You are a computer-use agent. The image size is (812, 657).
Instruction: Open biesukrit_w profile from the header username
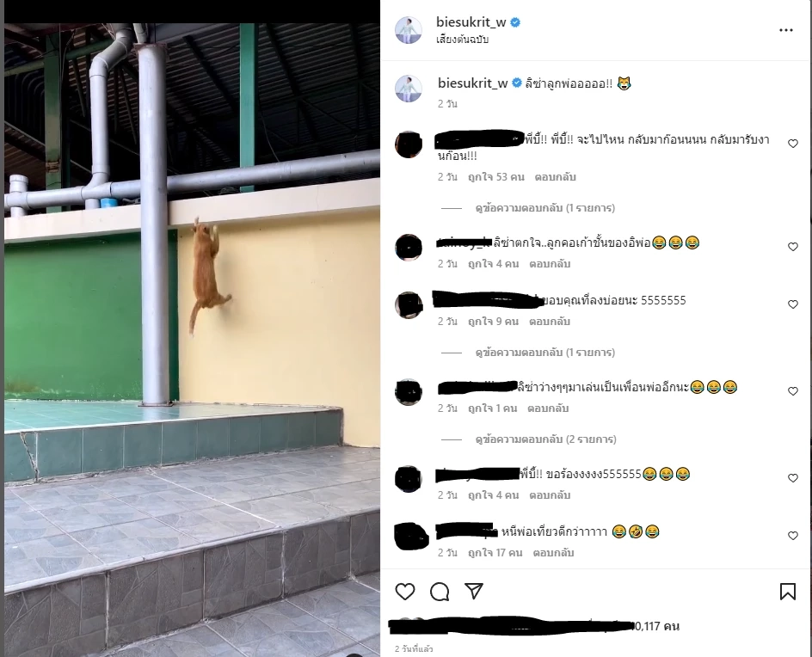[471, 21]
